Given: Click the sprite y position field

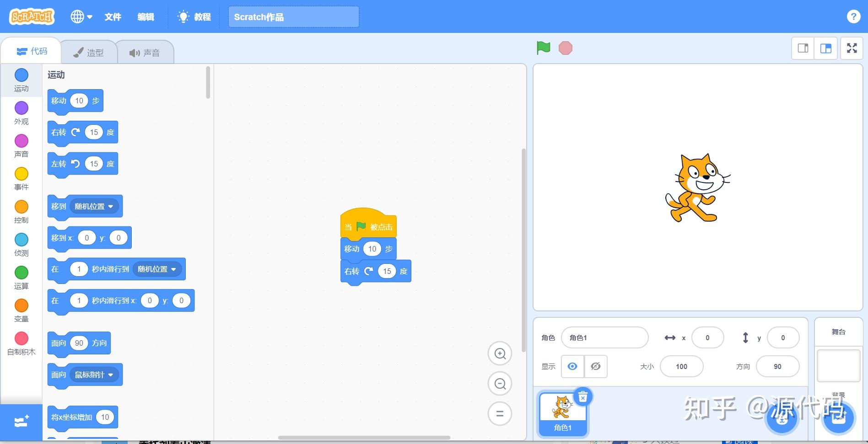Looking at the screenshot, I should (783, 338).
